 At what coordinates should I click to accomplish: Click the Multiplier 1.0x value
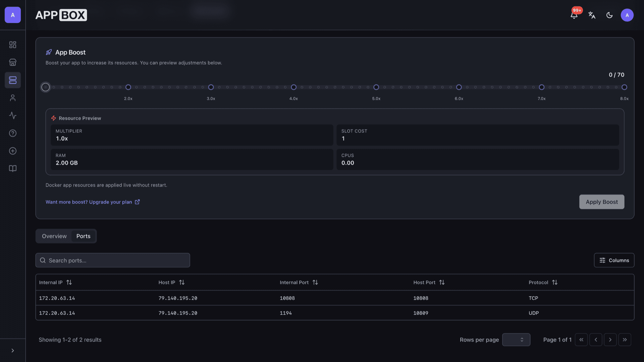pos(62,139)
